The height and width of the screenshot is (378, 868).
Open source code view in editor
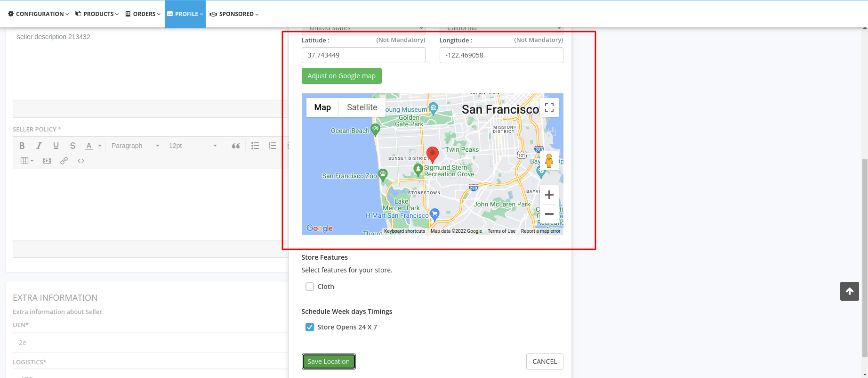click(81, 161)
